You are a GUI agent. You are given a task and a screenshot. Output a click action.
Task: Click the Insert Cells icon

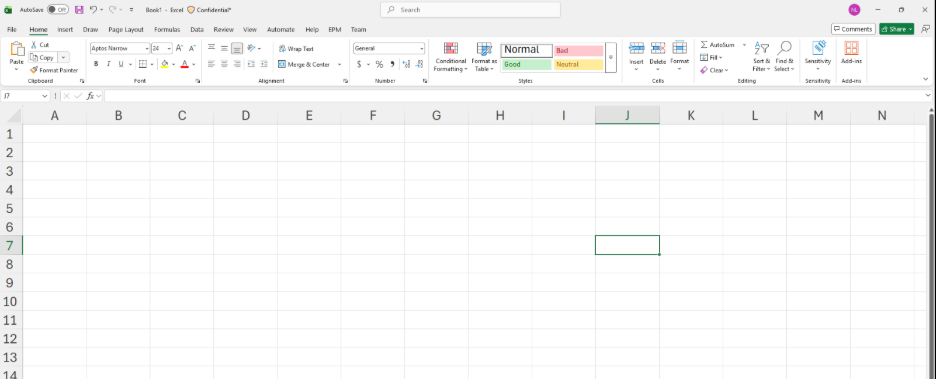pyautogui.click(x=636, y=48)
